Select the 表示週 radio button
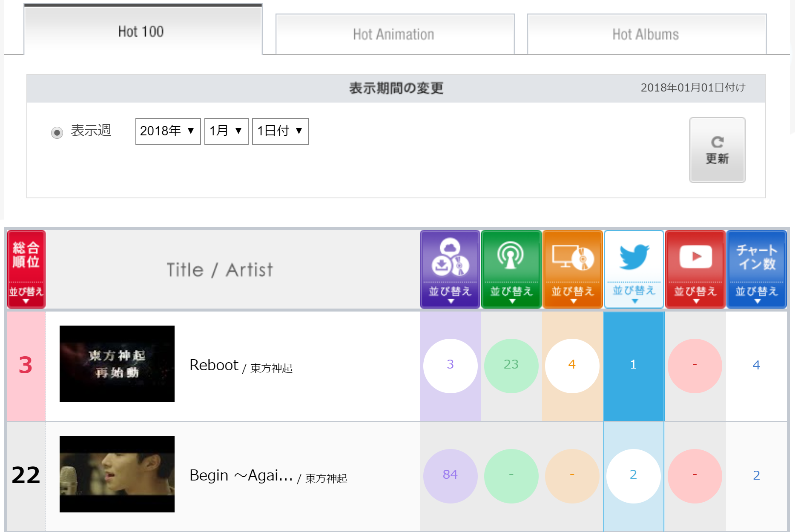 click(x=57, y=132)
